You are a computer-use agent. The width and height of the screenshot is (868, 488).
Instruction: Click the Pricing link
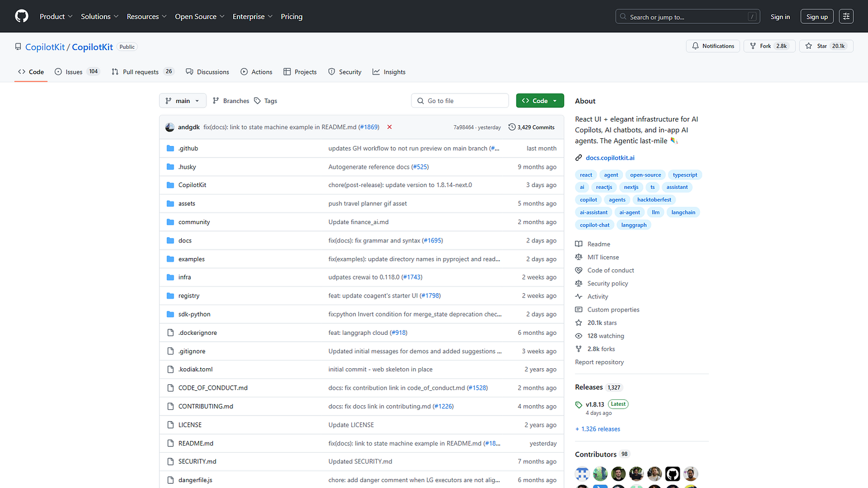click(x=292, y=17)
